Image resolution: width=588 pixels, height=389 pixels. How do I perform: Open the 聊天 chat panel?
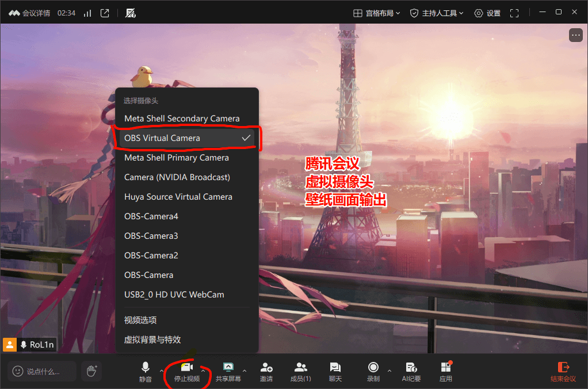coord(335,371)
